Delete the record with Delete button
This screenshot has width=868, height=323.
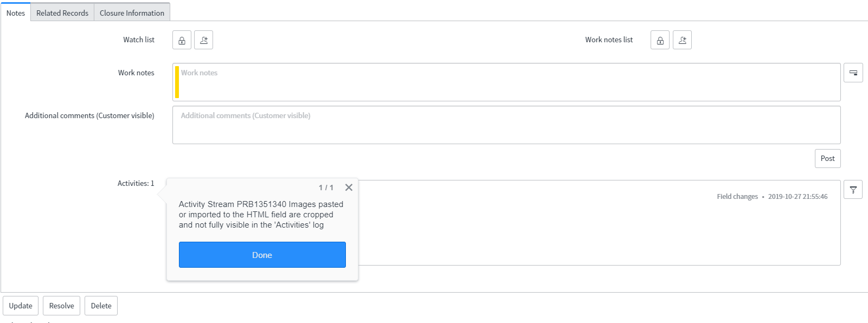pos(101,306)
